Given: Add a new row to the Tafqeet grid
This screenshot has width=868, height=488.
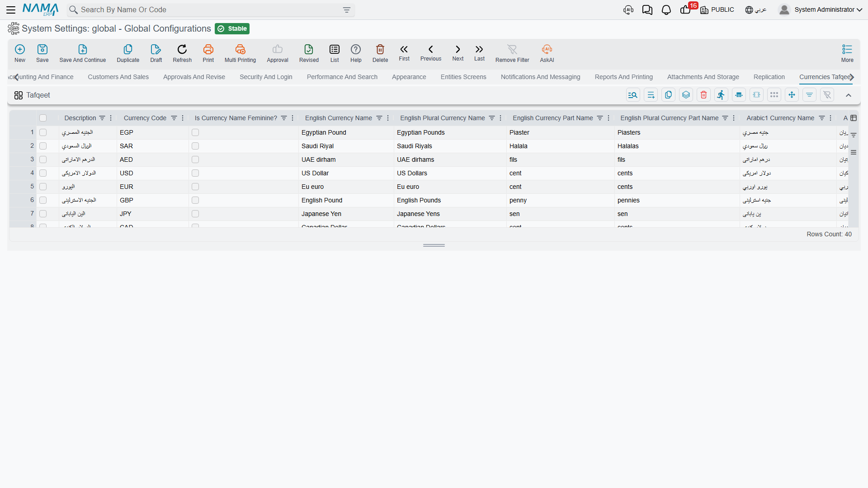Looking at the screenshot, I should pyautogui.click(x=651, y=95).
